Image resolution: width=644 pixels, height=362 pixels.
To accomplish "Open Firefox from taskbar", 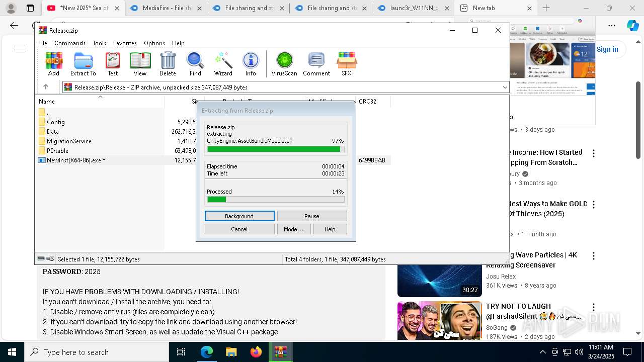I will pyautogui.click(x=256, y=352).
